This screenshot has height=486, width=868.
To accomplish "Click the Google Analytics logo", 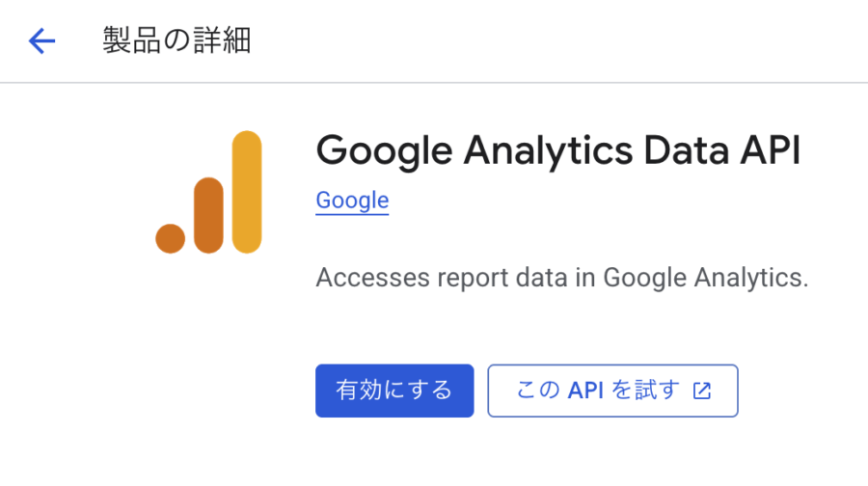I will tap(208, 192).
